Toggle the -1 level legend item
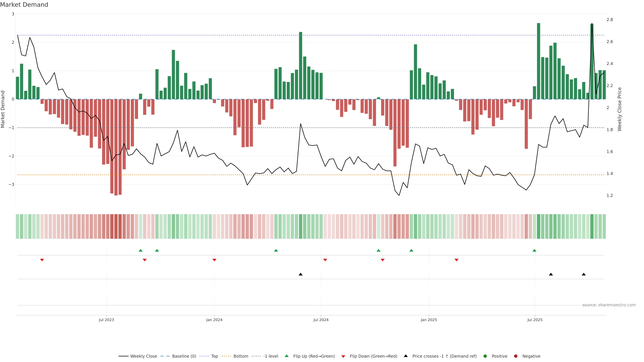The width and height of the screenshot is (644, 362). click(x=271, y=356)
